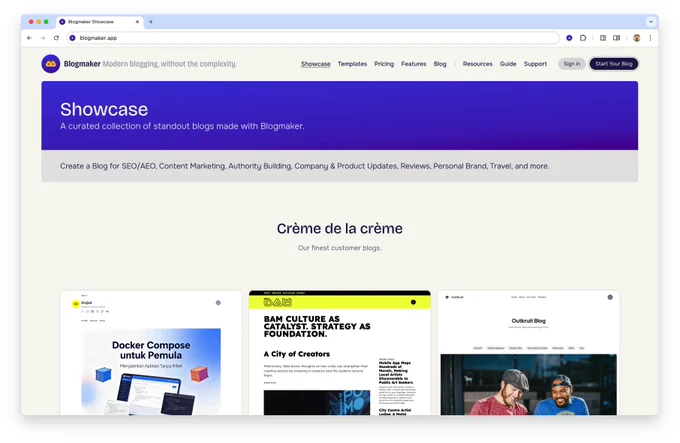Click the Blogmaker extension icon in toolbar
This screenshot has height=443, width=680.
569,38
